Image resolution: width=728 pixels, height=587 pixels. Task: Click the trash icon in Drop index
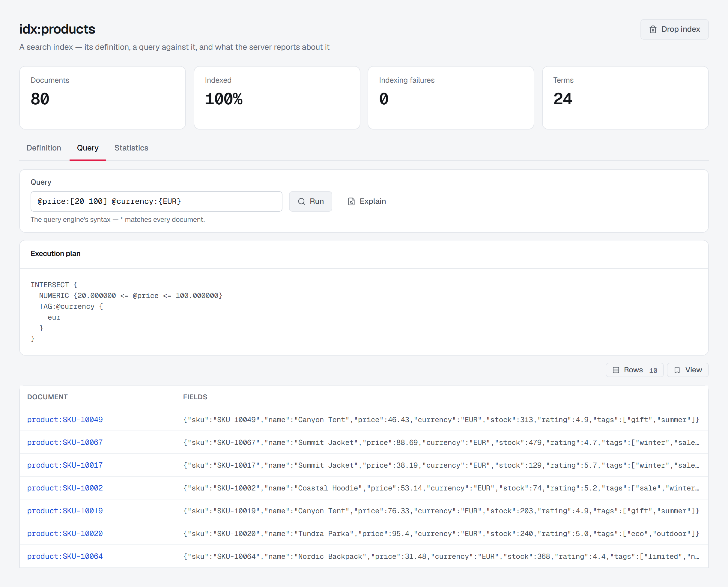click(653, 29)
